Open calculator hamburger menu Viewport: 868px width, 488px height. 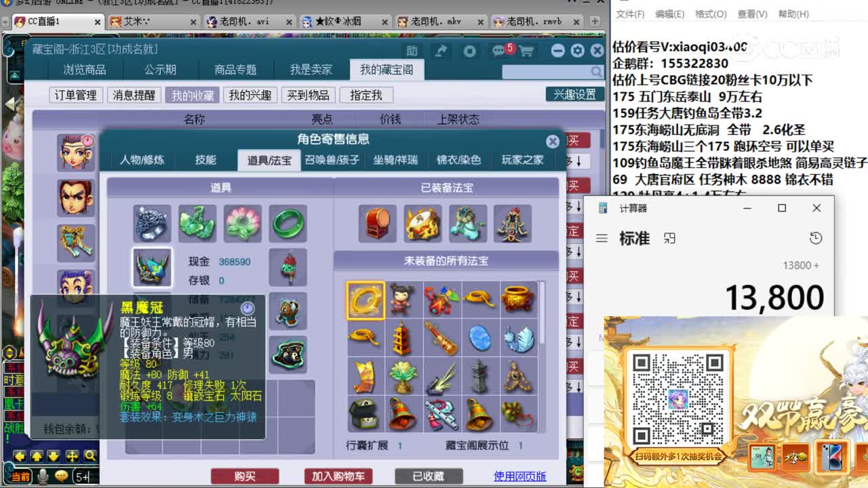click(601, 239)
